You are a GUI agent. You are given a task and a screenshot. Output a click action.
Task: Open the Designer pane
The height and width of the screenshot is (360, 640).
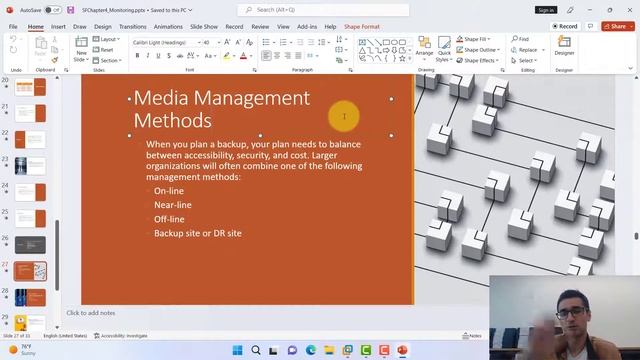tap(564, 46)
